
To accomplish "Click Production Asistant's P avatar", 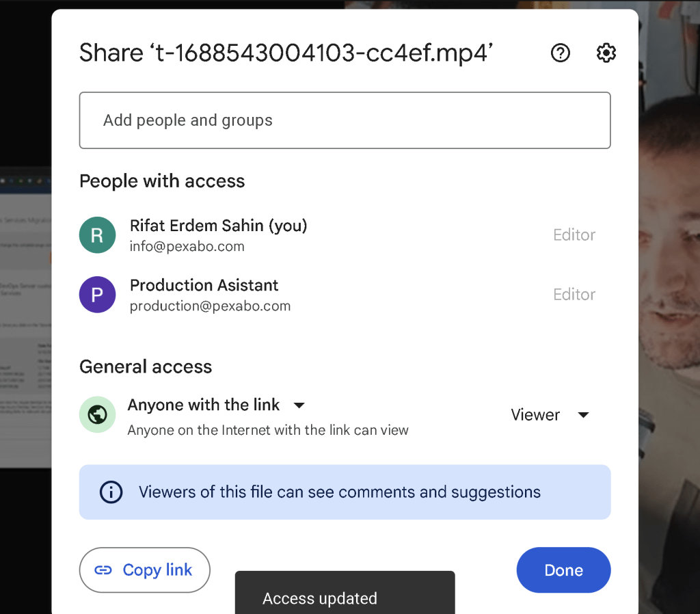I will click(x=97, y=295).
